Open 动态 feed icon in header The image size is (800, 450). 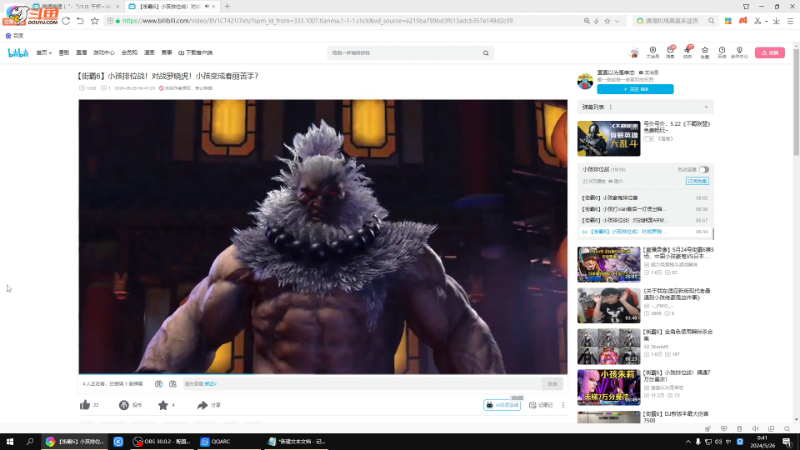pos(688,52)
